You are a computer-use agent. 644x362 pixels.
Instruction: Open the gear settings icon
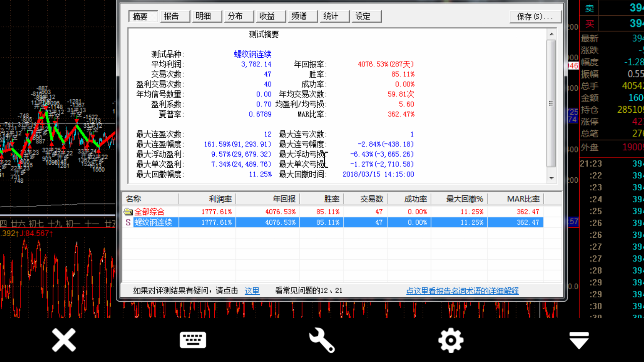coord(450,340)
